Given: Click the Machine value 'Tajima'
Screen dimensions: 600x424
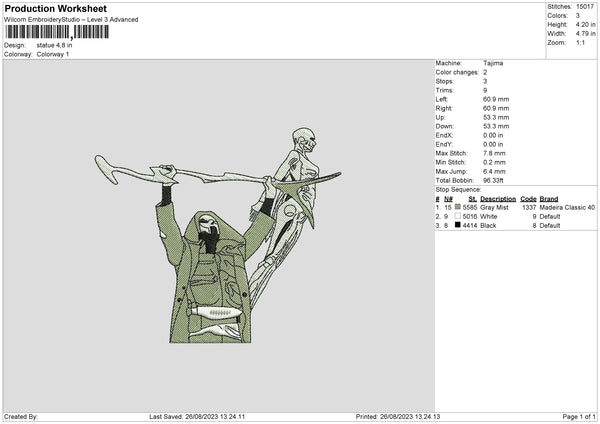Looking at the screenshot, I should (x=493, y=63).
